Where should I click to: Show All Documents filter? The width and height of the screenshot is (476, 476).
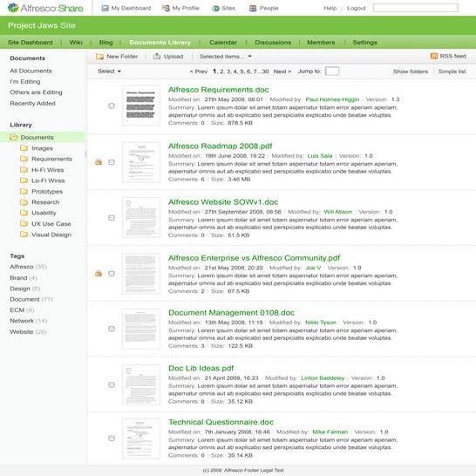pyautogui.click(x=31, y=71)
